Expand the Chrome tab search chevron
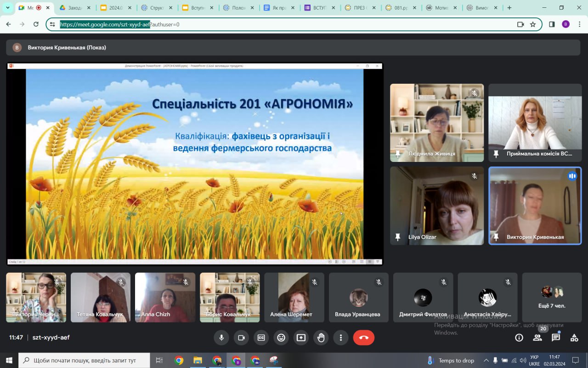The height and width of the screenshot is (368, 588). 7,8
